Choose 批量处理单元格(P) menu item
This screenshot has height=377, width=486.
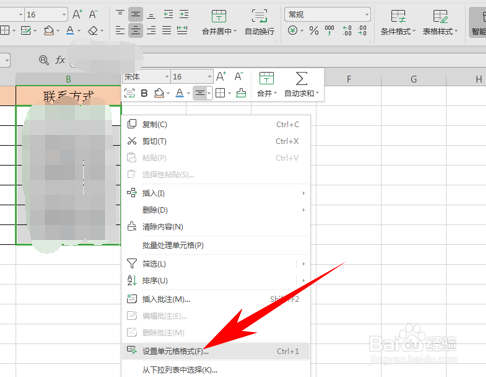[x=216, y=245]
